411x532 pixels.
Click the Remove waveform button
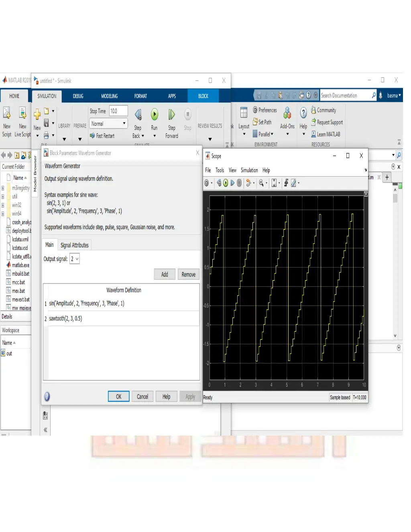188,274
